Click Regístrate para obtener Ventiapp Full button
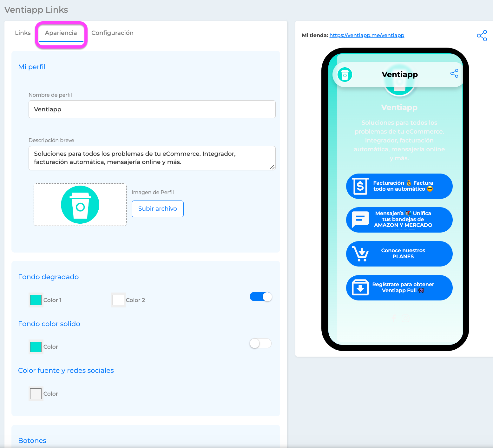The image size is (493, 448). [399, 288]
